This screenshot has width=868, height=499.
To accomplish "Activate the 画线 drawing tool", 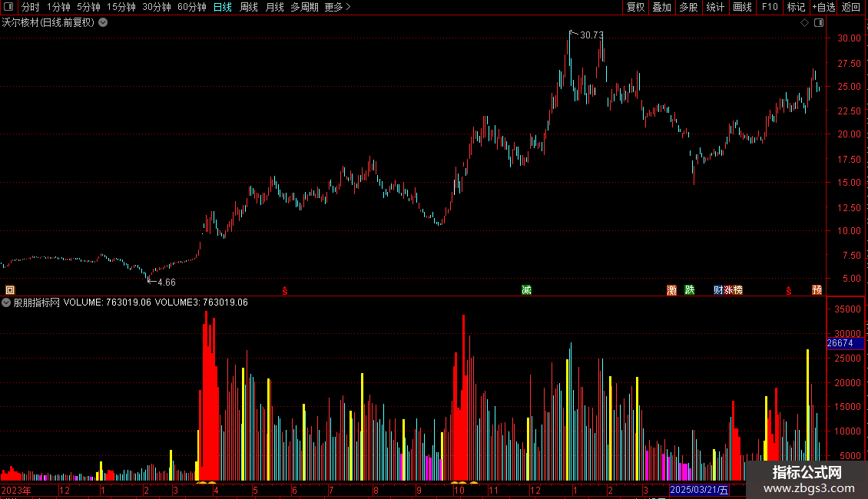I will click(742, 7).
